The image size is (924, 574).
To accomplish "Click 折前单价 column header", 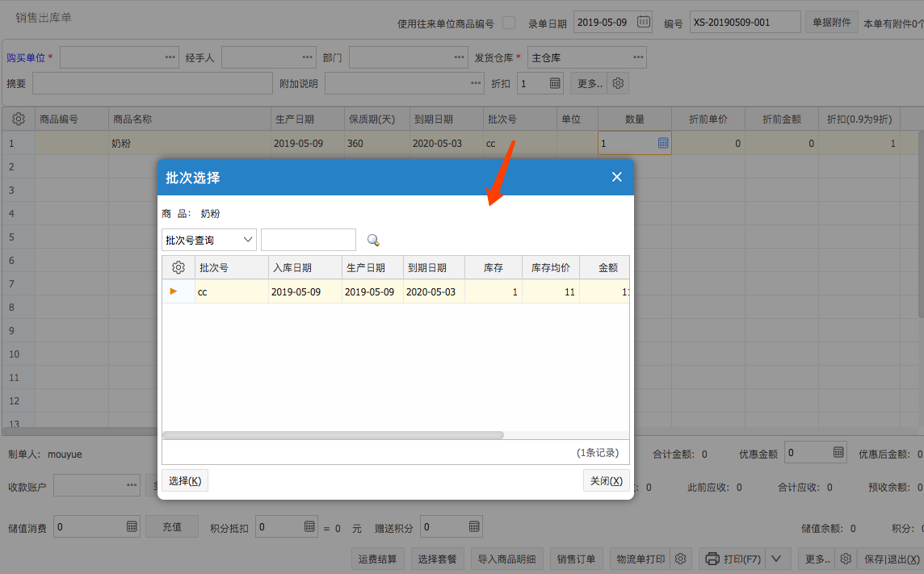I will click(708, 119).
